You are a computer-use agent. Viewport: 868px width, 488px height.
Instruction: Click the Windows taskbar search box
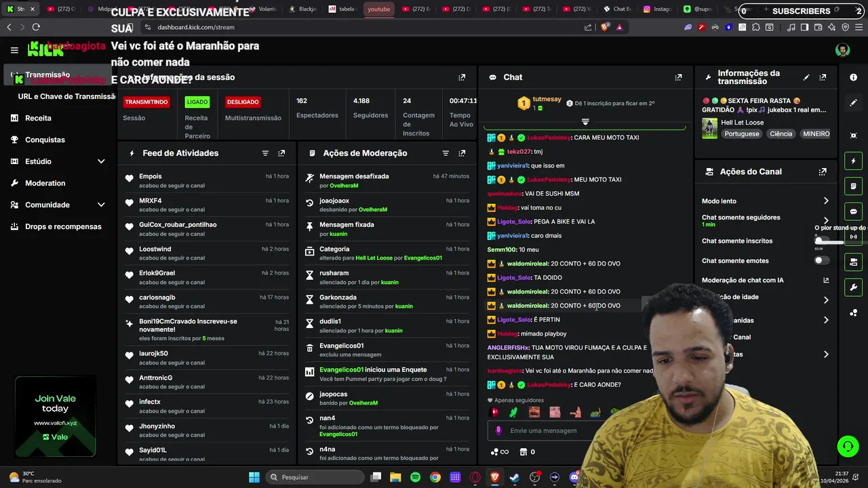(315, 477)
